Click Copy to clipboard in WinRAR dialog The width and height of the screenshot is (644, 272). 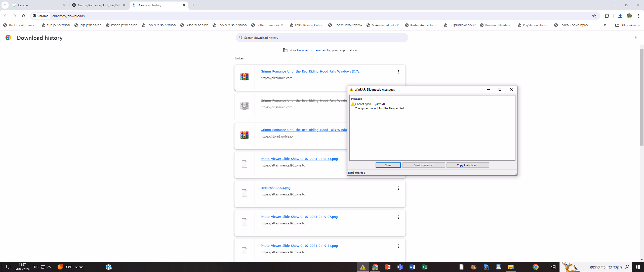[x=467, y=165]
